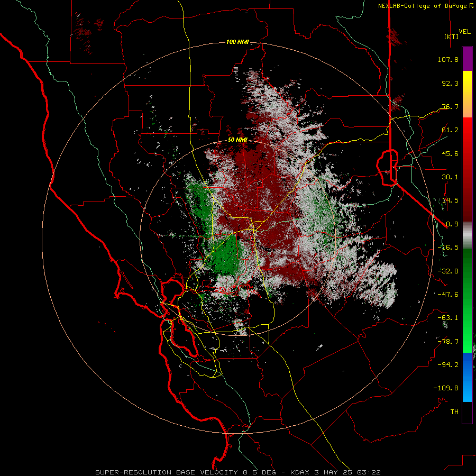Click the [KT] units label
This screenshot has height=476, width=476.
pyautogui.click(x=452, y=36)
